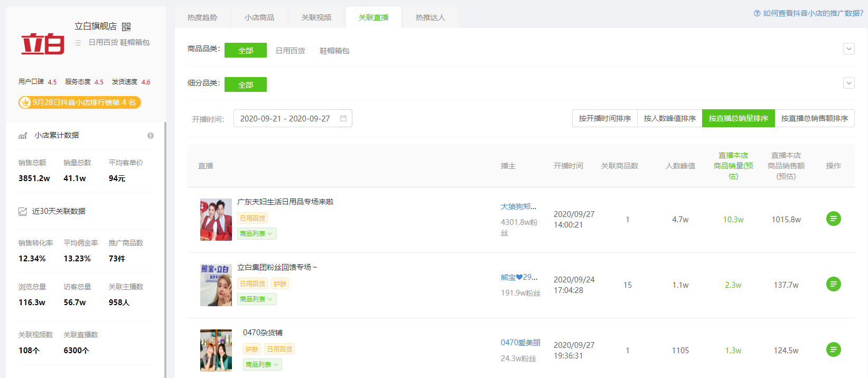This screenshot has height=378, width=868.
Task: Click the 销售总额 value 3851.2w
Action: (x=34, y=178)
